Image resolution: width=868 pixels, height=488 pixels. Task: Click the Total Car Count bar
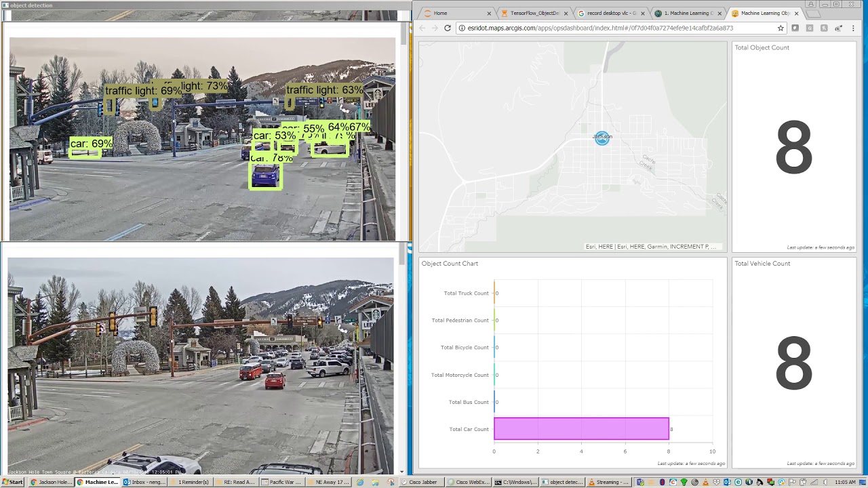coord(581,429)
